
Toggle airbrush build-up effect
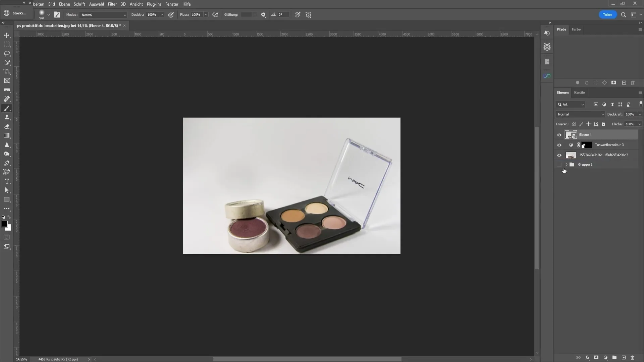click(x=215, y=15)
